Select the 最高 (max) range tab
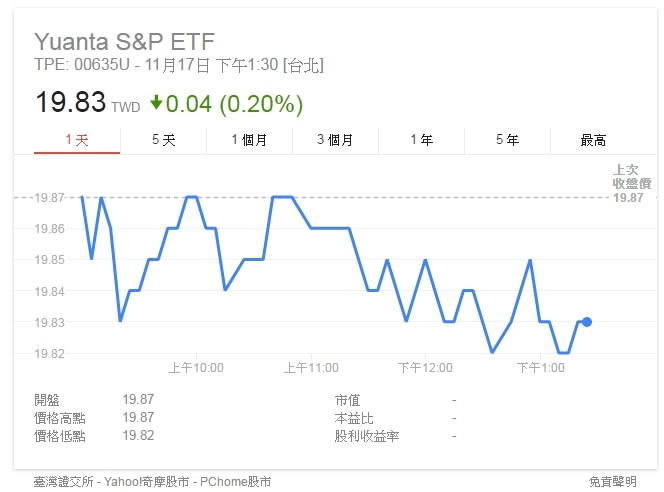The image size is (664, 492). (593, 141)
